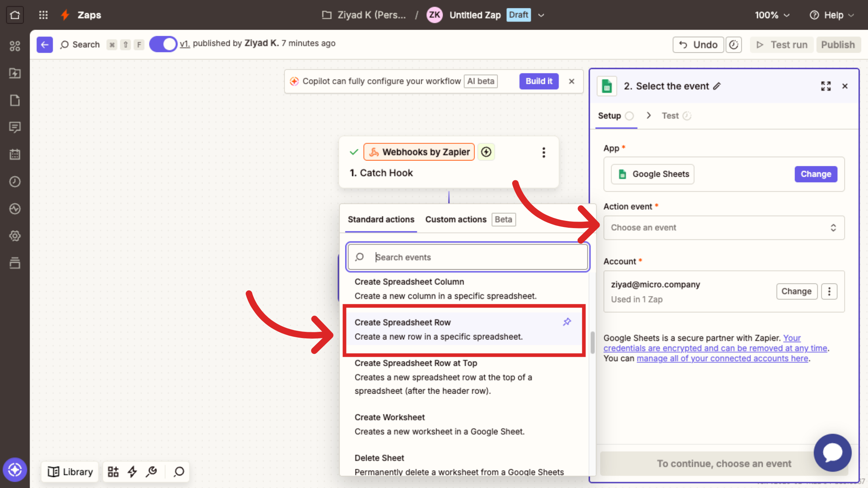Switch to the Test tab

coord(670,116)
